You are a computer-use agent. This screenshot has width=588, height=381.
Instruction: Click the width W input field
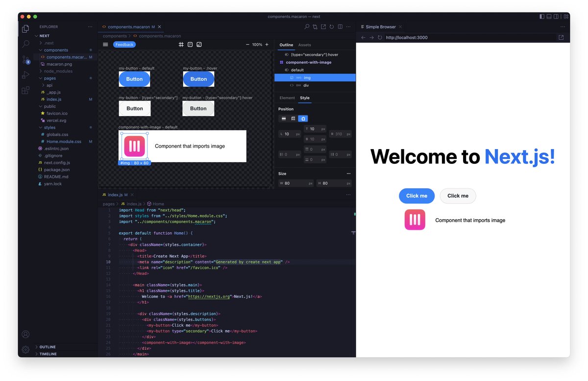point(296,183)
